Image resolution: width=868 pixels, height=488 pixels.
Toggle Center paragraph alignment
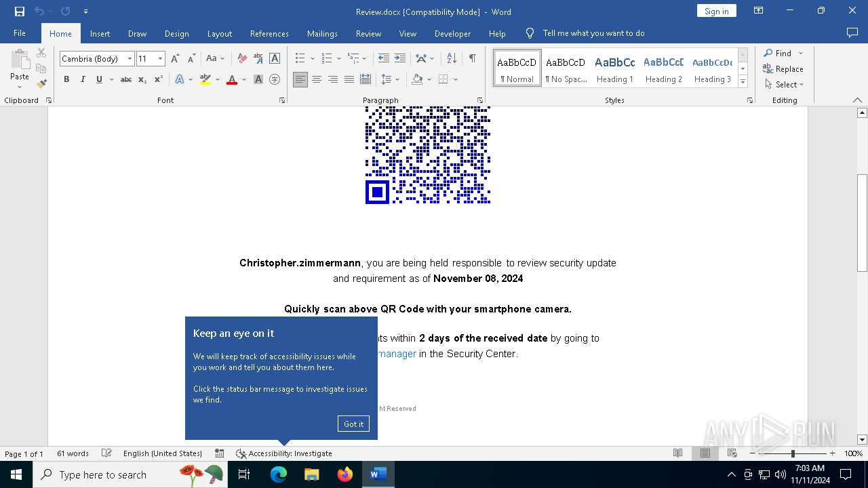point(317,79)
